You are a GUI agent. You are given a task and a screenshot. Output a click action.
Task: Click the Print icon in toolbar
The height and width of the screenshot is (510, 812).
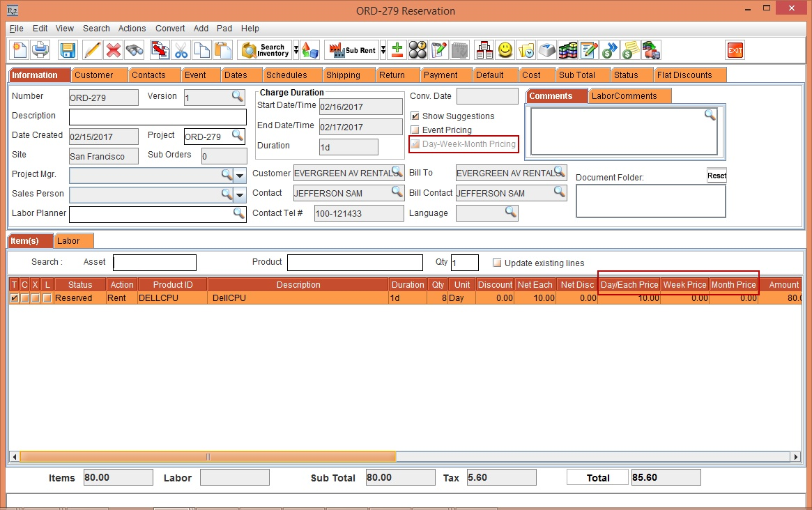[40, 50]
